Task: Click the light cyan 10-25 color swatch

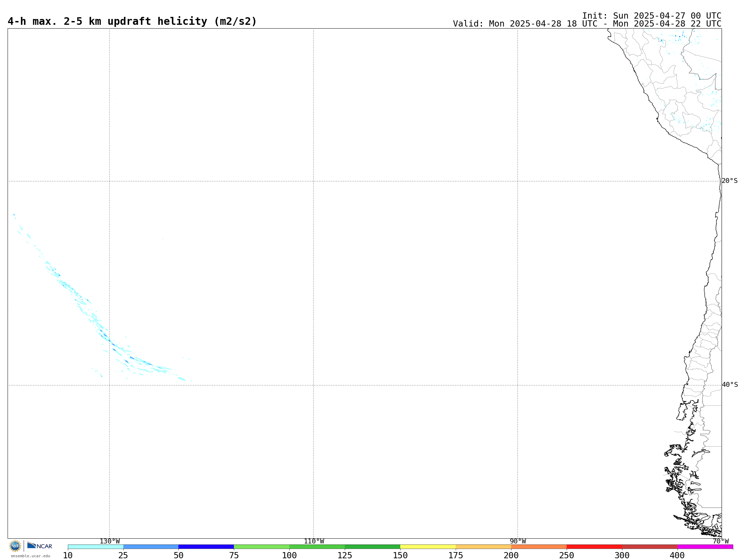Action: pos(95,547)
